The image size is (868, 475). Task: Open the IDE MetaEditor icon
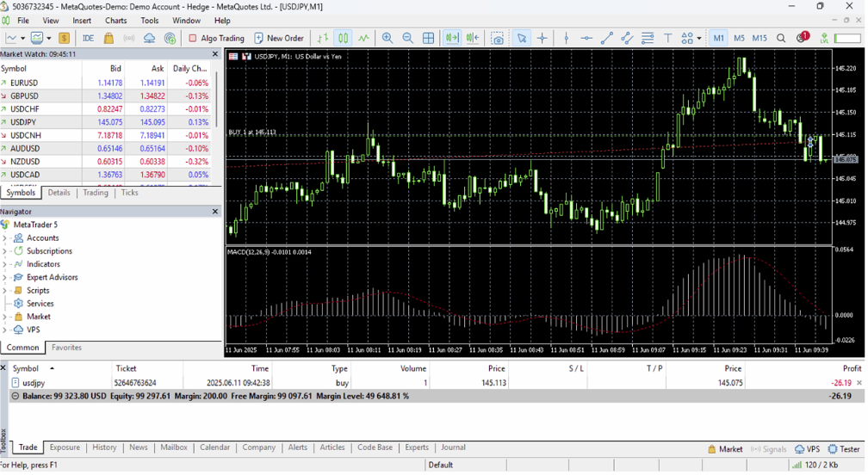(x=88, y=38)
